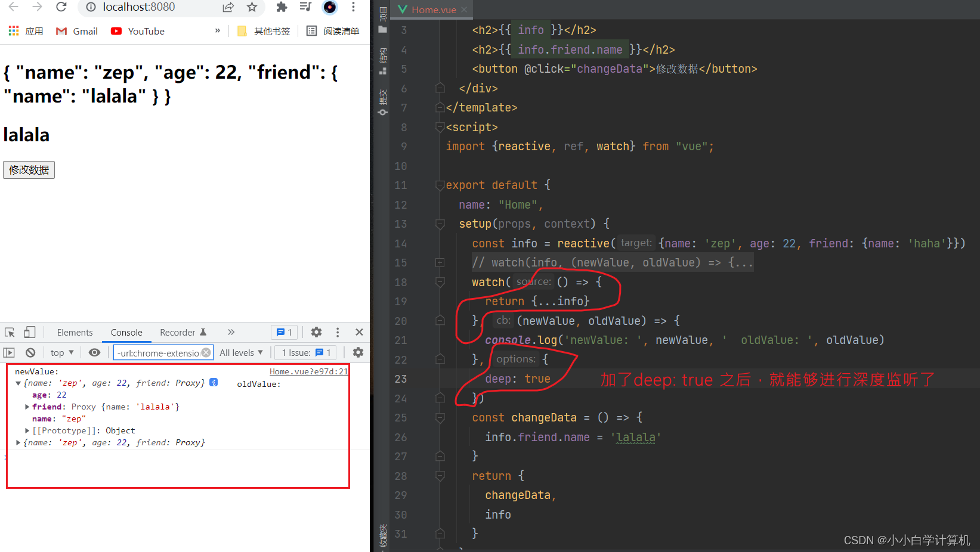Activate the DevTools inspect element tool
Image resolution: width=980 pixels, height=552 pixels.
point(10,332)
